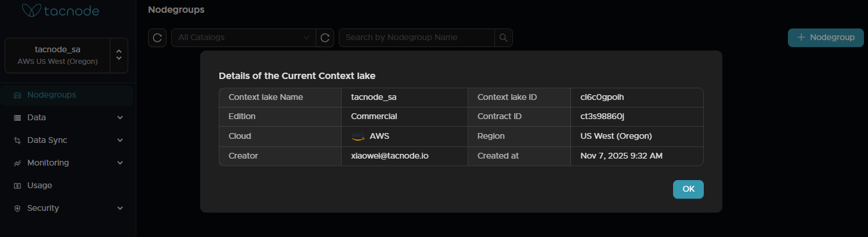This screenshot has width=868, height=237.
Task: Click the magnifier search icon
Action: click(x=503, y=38)
